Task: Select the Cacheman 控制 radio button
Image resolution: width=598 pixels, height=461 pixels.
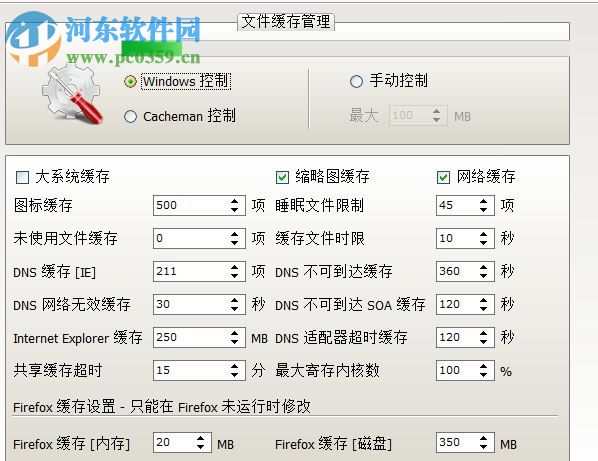Action: pyautogui.click(x=130, y=116)
